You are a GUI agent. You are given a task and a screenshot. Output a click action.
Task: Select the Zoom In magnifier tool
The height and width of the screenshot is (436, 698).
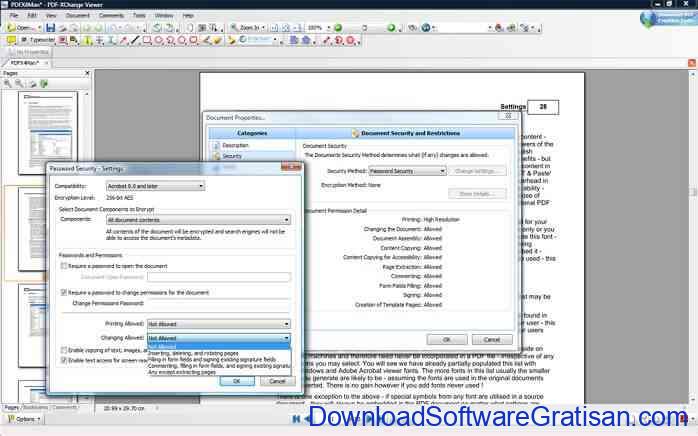click(247, 28)
